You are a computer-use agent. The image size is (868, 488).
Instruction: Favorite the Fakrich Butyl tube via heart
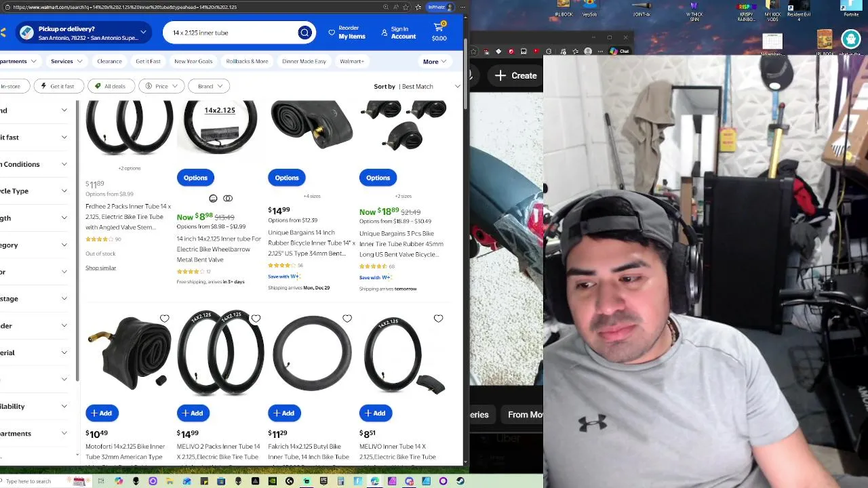tap(347, 319)
